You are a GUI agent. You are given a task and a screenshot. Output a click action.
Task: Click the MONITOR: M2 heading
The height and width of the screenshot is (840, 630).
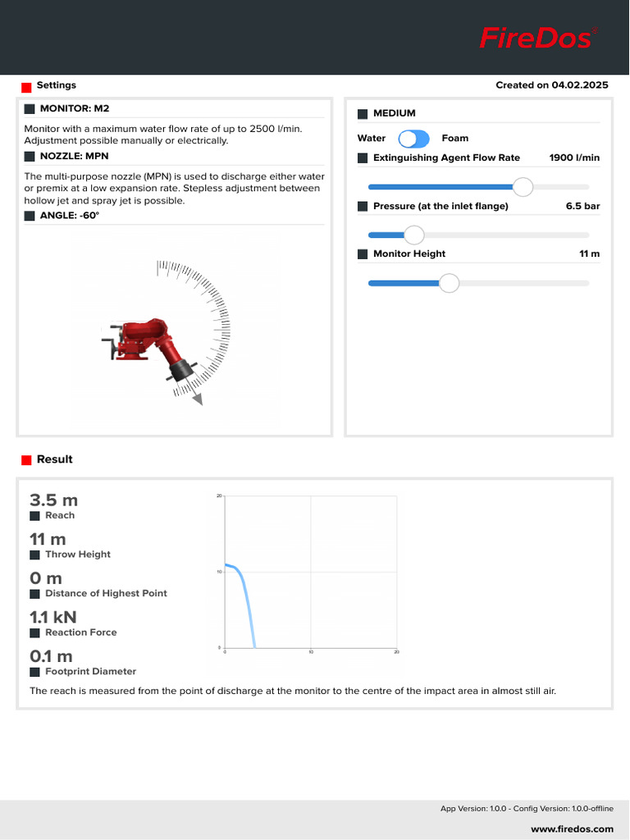point(74,108)
